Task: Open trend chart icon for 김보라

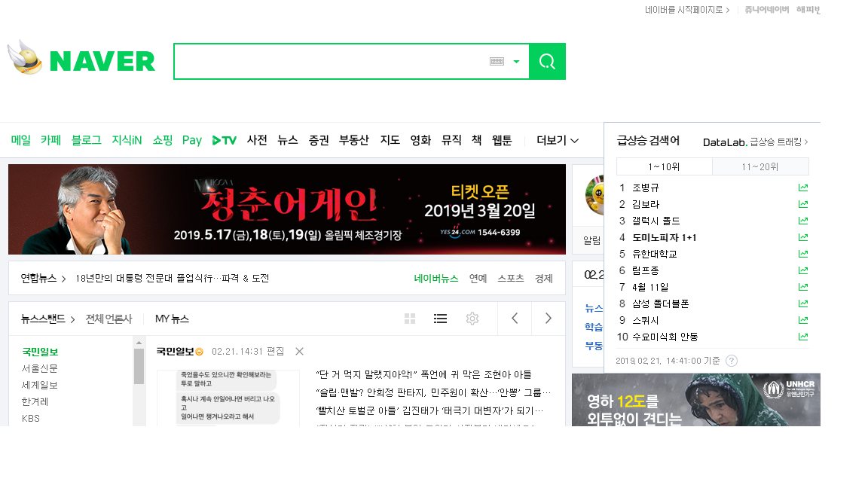Action: click(803, 204)
